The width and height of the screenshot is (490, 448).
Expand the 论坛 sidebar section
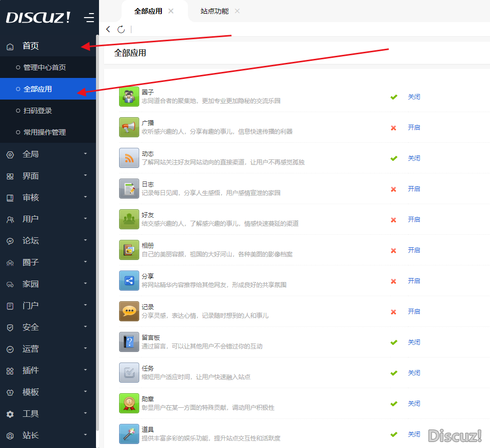tap(48, 241)
